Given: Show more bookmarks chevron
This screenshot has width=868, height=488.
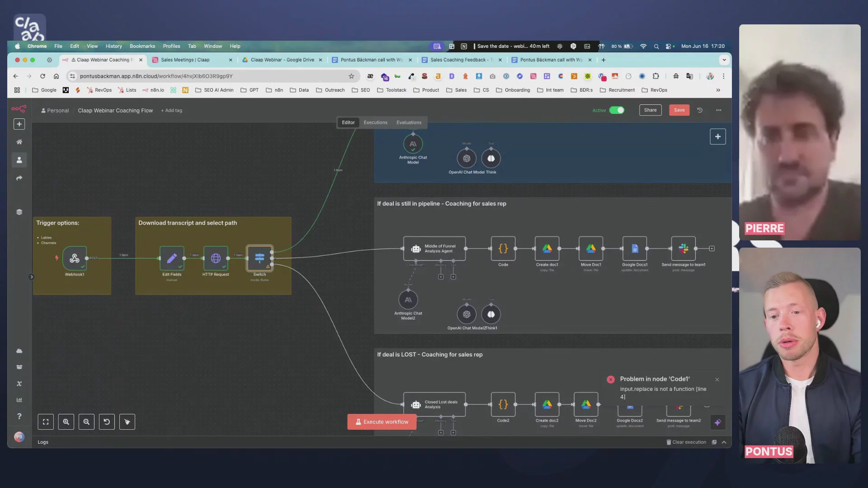Looking at the screenshot, I should tap(718, 90).
